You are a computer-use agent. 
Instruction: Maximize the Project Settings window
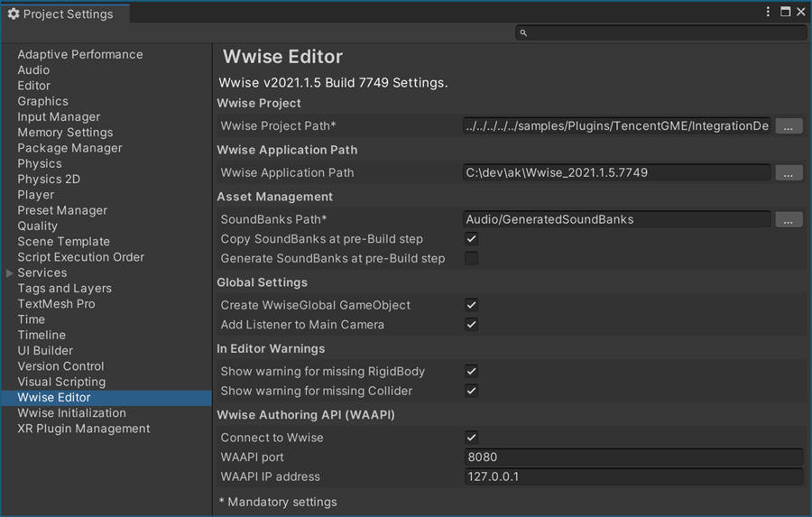[785, 13]
